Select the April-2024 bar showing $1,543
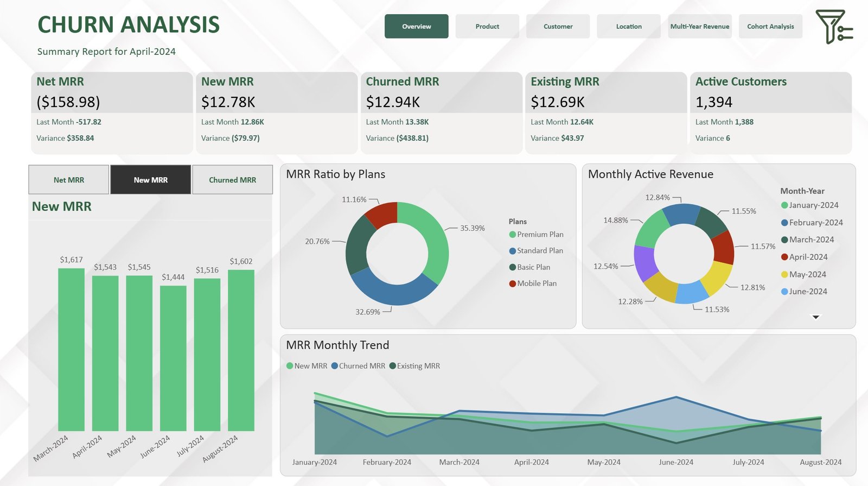Viewport: 868px width, 486px height. (105, 354)
